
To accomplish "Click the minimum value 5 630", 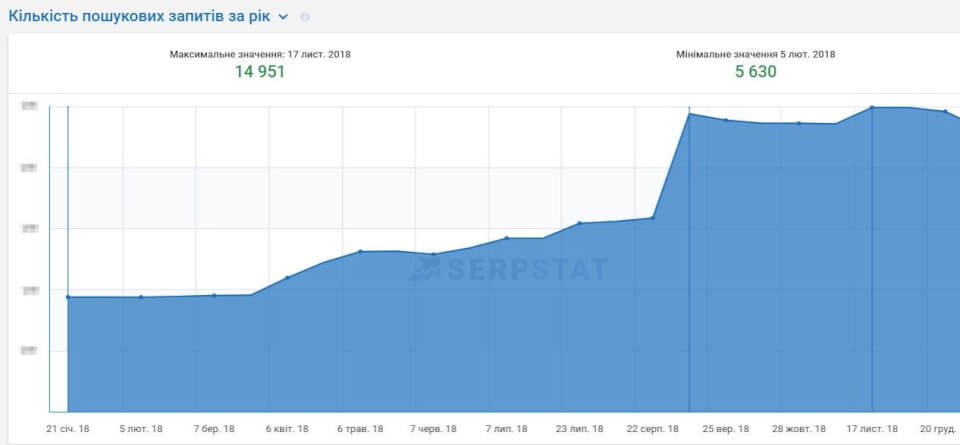I will coord(756,72).
